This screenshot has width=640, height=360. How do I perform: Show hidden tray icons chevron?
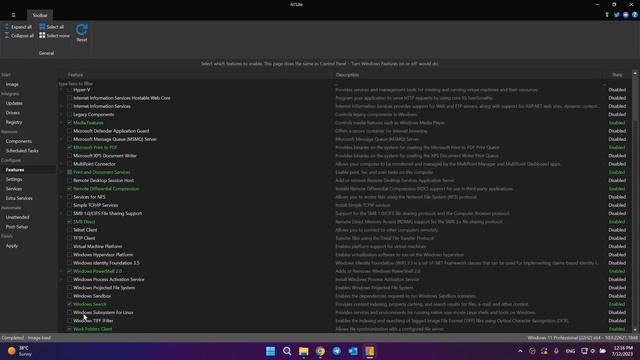click(520, 351)
